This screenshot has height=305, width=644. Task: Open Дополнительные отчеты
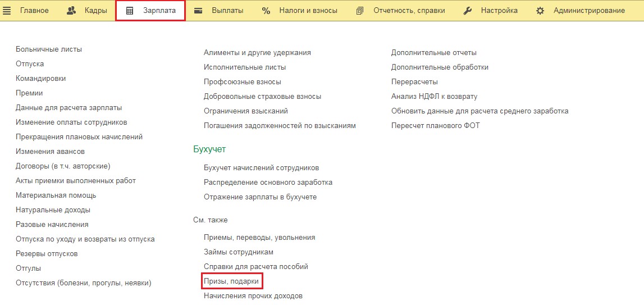tap(433, 53)
